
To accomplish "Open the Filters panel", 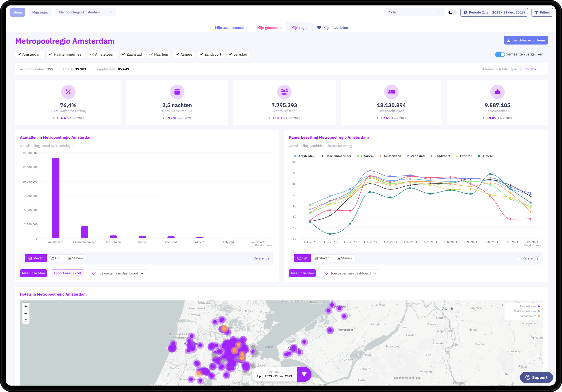I will [x=542, y=12].
